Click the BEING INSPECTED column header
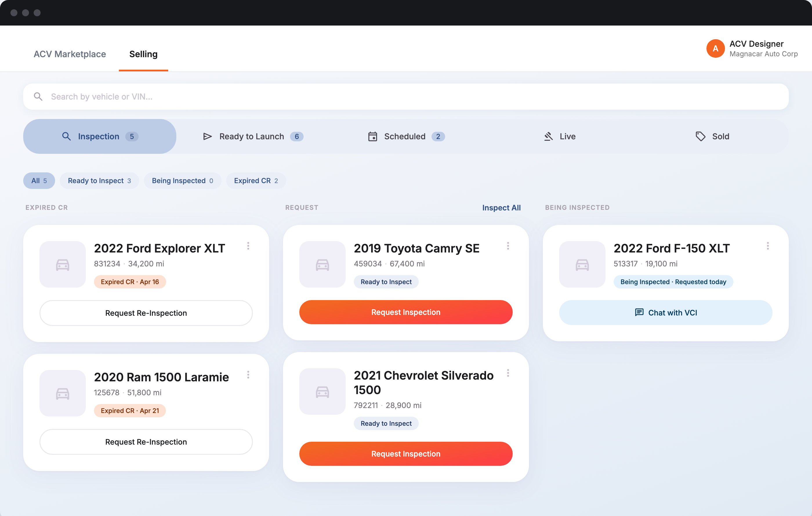 (x=577, y=208)
